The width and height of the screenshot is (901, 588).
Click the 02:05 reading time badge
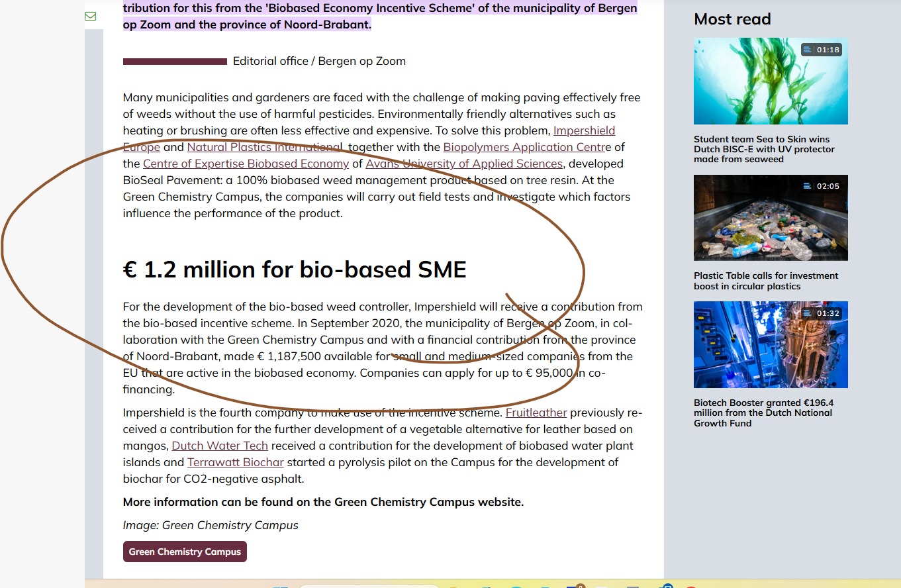(x=822, y=186)
